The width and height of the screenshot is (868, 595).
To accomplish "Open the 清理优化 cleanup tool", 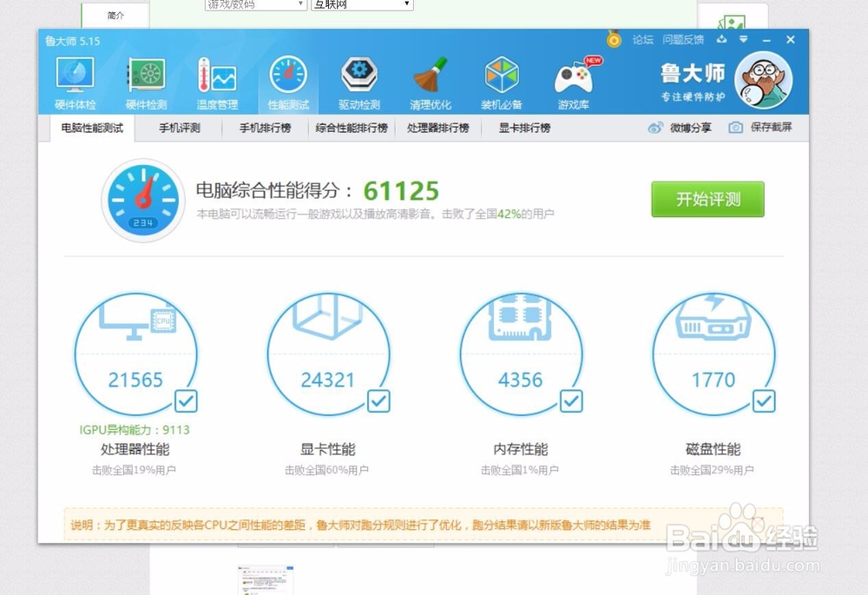I will pyautogui.click(x=430, y=81).
